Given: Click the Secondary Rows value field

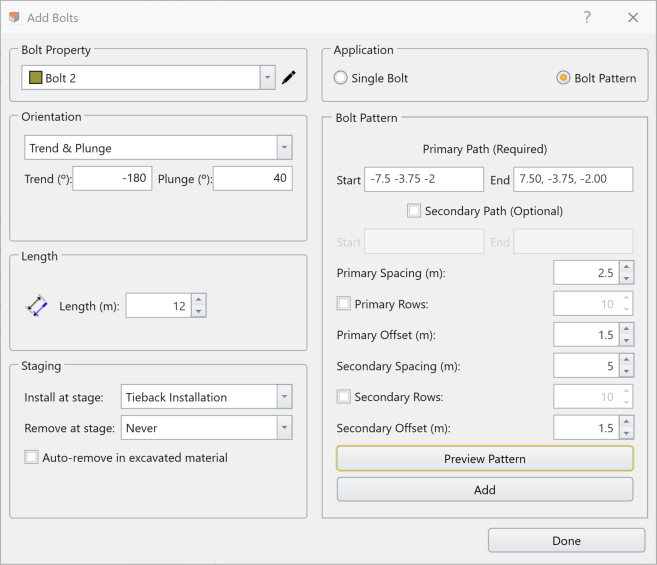Looking at the screenshot, I should click(x=586, y=397).
